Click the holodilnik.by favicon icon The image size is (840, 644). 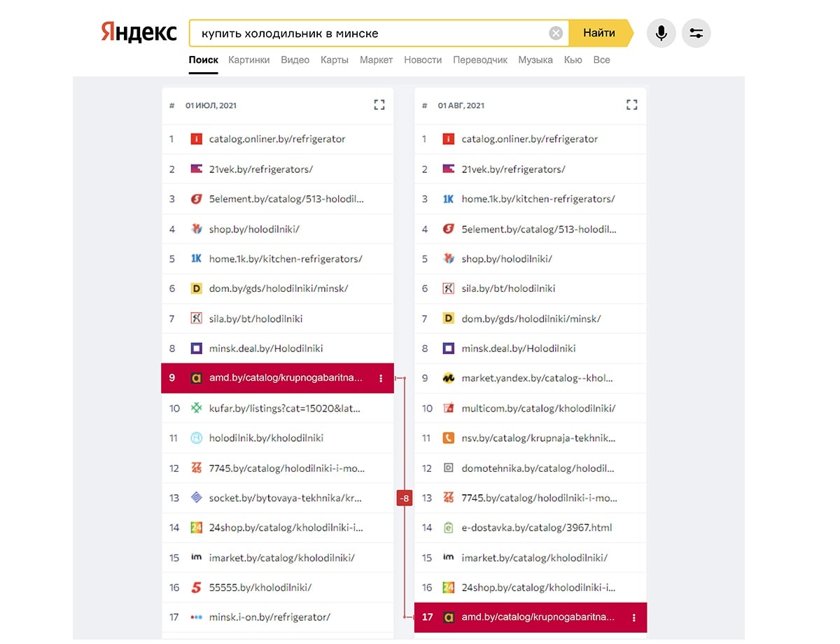pos(196,438)
